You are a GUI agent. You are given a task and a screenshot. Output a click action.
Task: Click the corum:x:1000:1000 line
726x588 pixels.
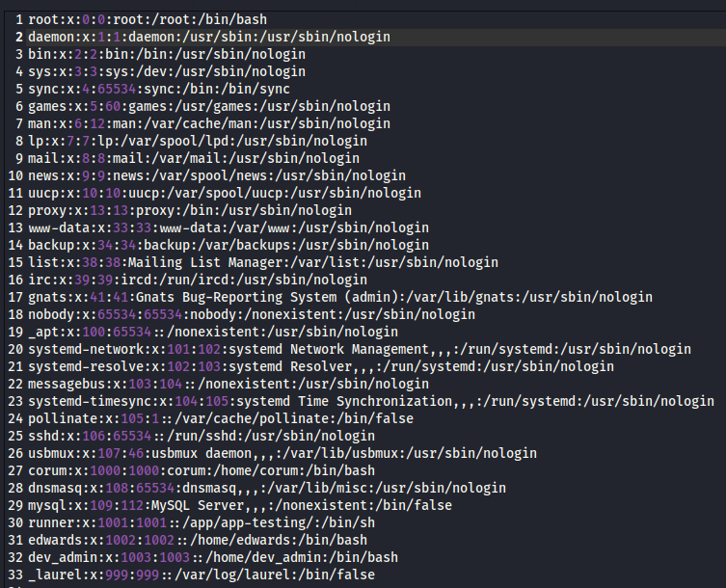[202, 470]
